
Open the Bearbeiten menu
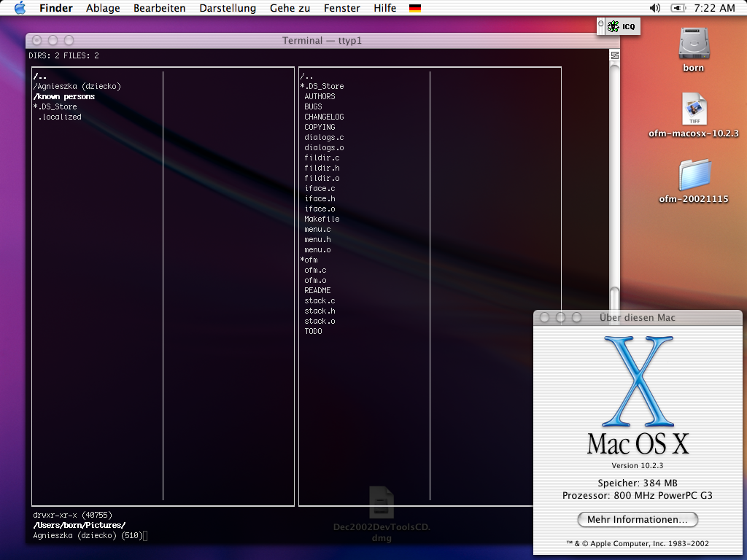[x=159, y=8]
